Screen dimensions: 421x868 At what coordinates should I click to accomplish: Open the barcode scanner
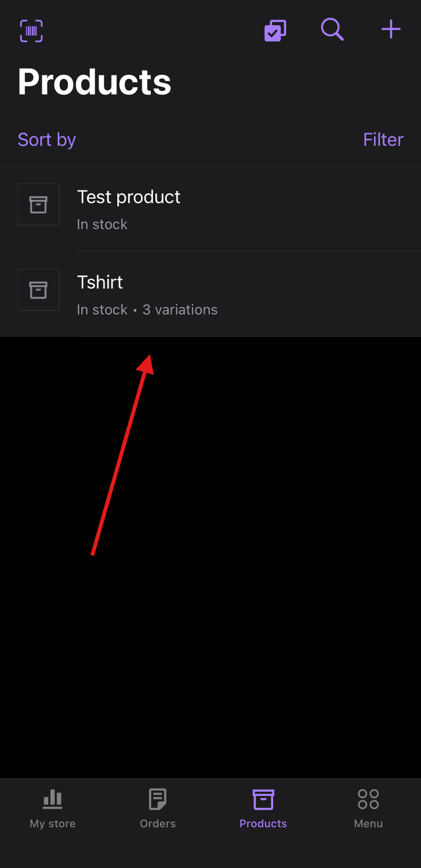31,31
